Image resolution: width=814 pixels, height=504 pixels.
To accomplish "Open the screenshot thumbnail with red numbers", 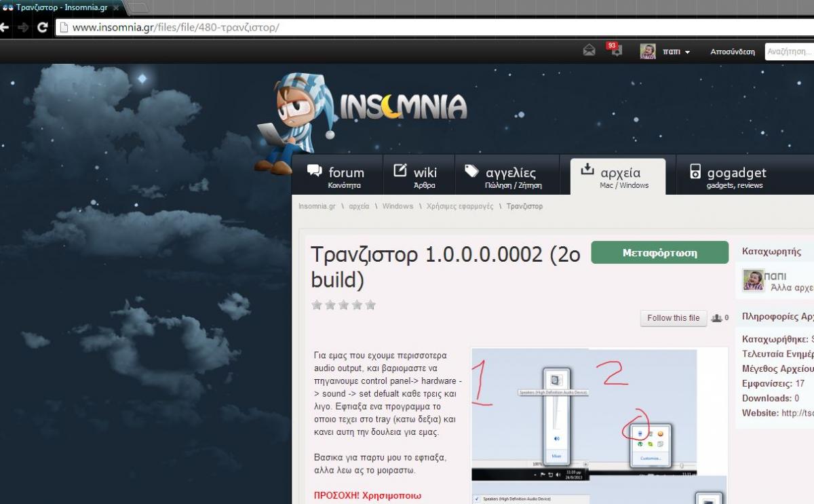I will pos(584,414).
